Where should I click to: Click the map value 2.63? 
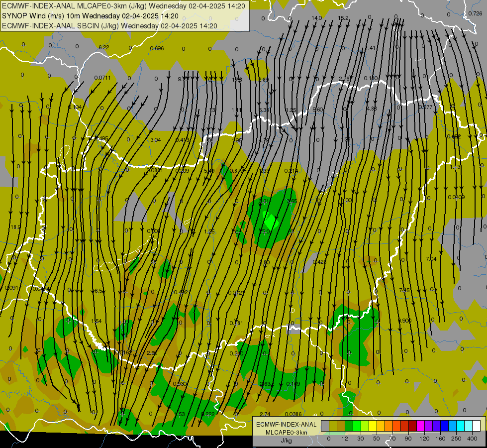tap(265, 384)
